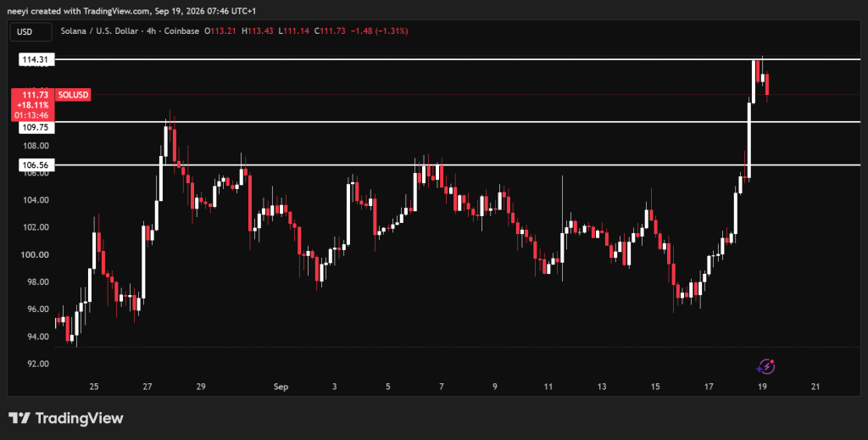Click the 92.00 level on the price scale
This screenshot has height=440, width=868.
36,364
